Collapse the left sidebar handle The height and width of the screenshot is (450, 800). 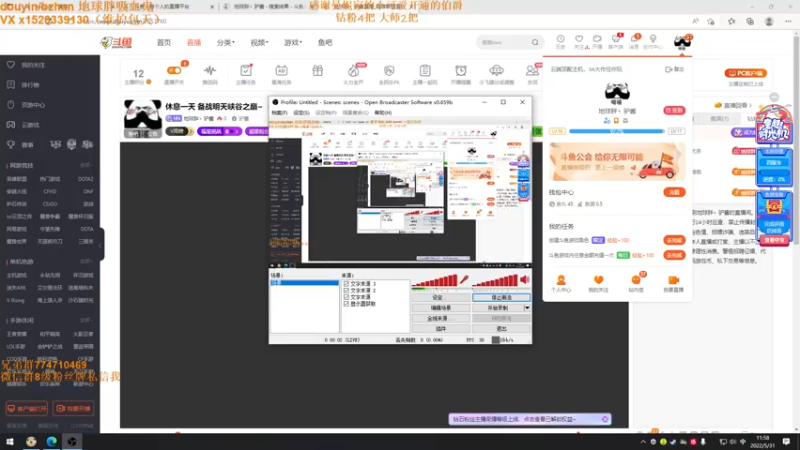(x=101, y=244)
